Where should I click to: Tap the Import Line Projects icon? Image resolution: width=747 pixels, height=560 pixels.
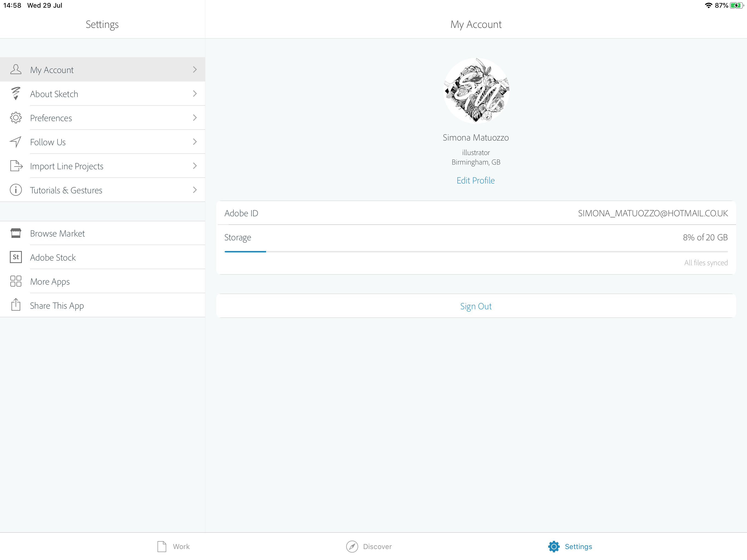[x=16, y=166]
